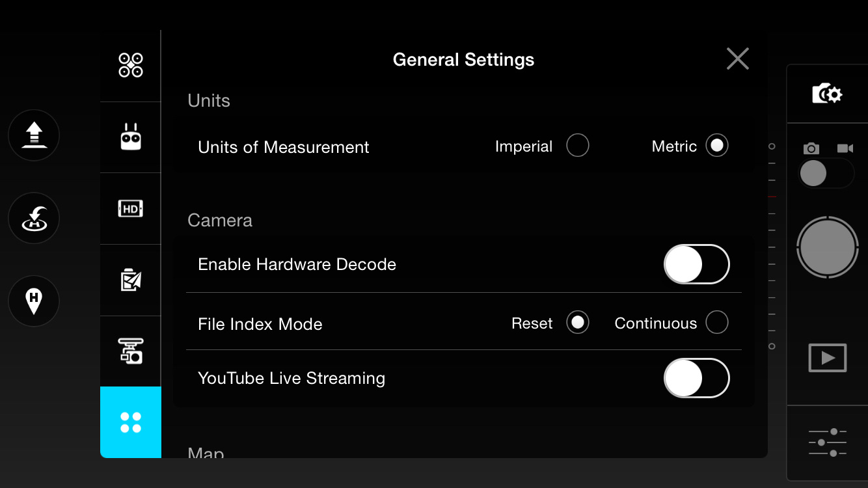This screenshot has height=488, width=868.
Task: Choose Reset file index mode
Action: (x=578, y=322)
